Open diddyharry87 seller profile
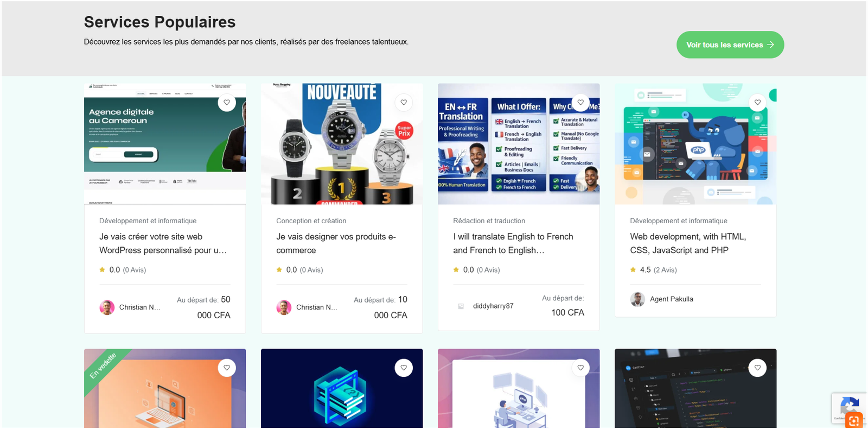Screen dimensions: 868x429 493,306
